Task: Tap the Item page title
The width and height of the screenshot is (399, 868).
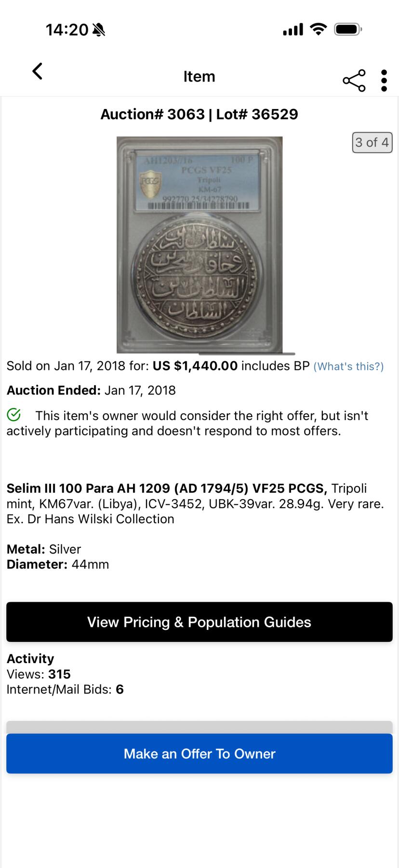Action: coord(199,76)
